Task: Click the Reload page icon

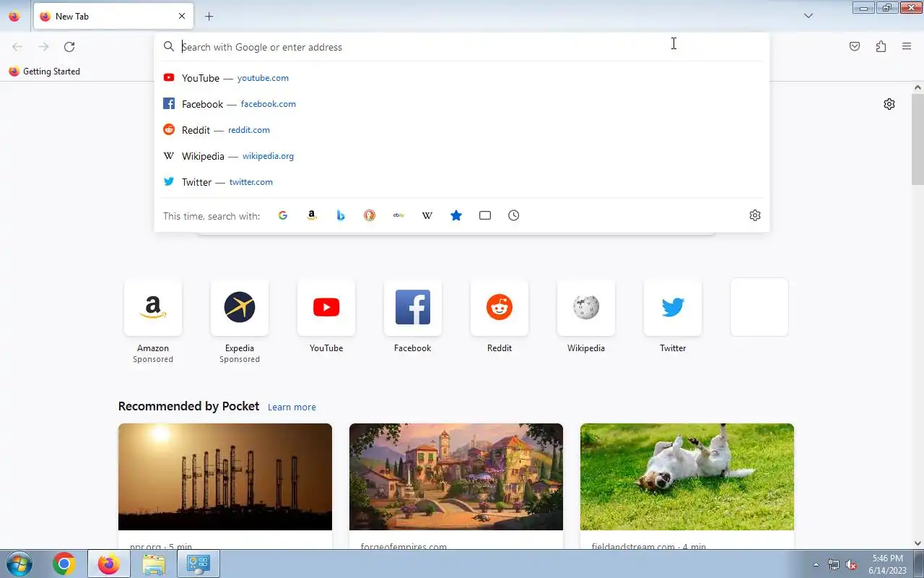Action: (x=69, y=47)
